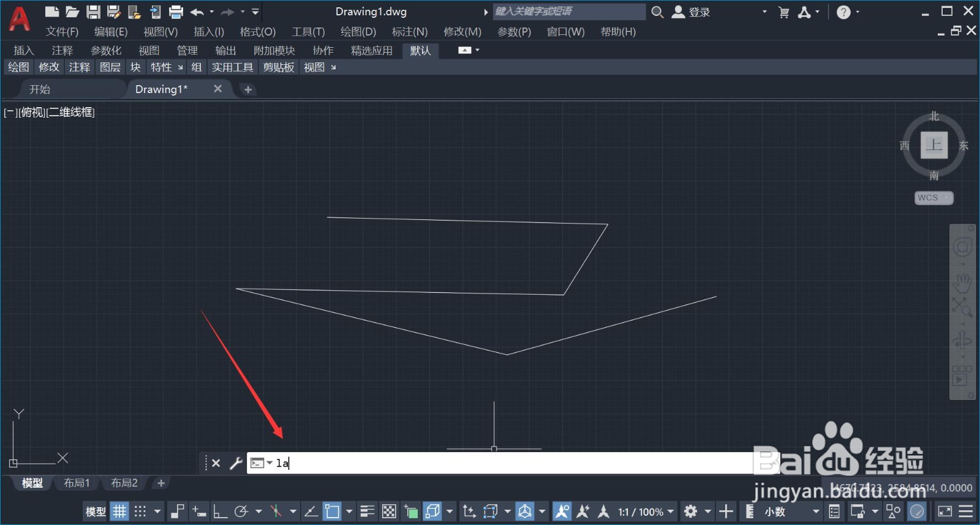The height and width of the screenshot is (525, 980).
Task: Toggle dynamic input in status bar
Action: [x=199, y=512]
